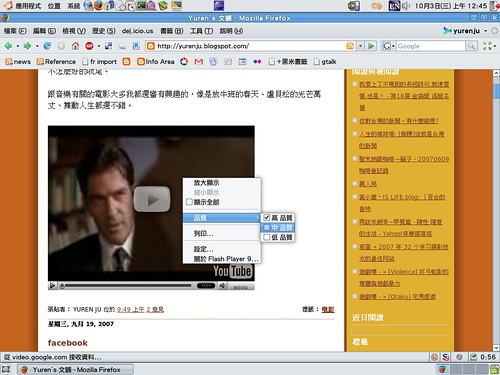Open the search engine selector dropdown
Image resolution: width=500 pixels, height=375 pixels.
click(393, 46)
